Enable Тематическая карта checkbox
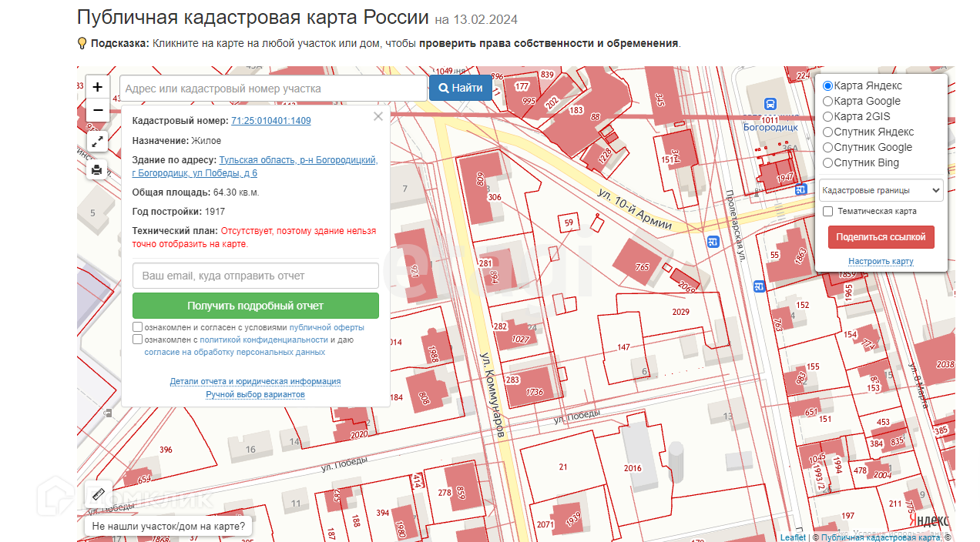 coord(828,211)
